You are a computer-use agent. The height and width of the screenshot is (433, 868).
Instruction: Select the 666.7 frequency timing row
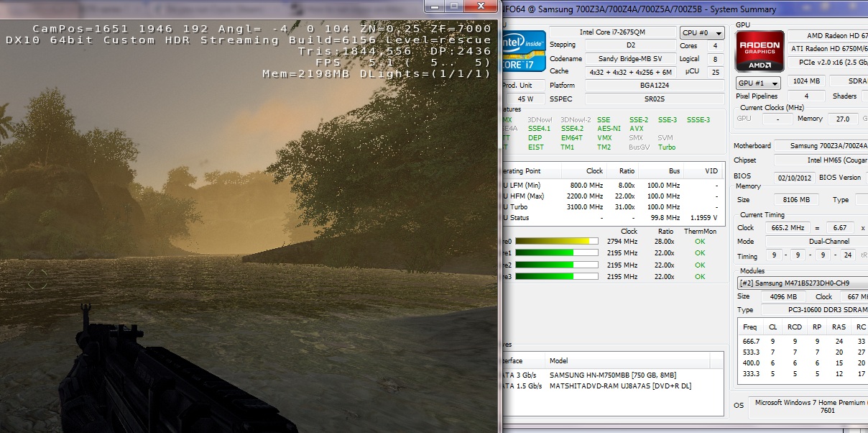(803, 342)
